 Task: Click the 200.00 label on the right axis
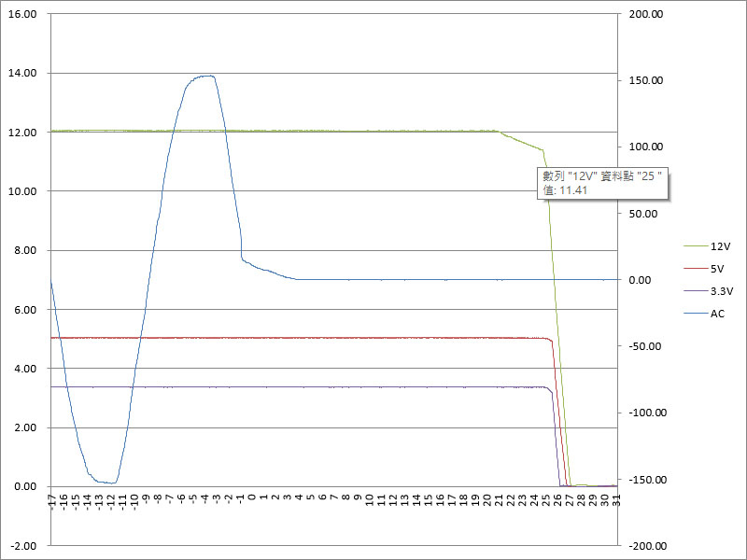coord(646,14)
